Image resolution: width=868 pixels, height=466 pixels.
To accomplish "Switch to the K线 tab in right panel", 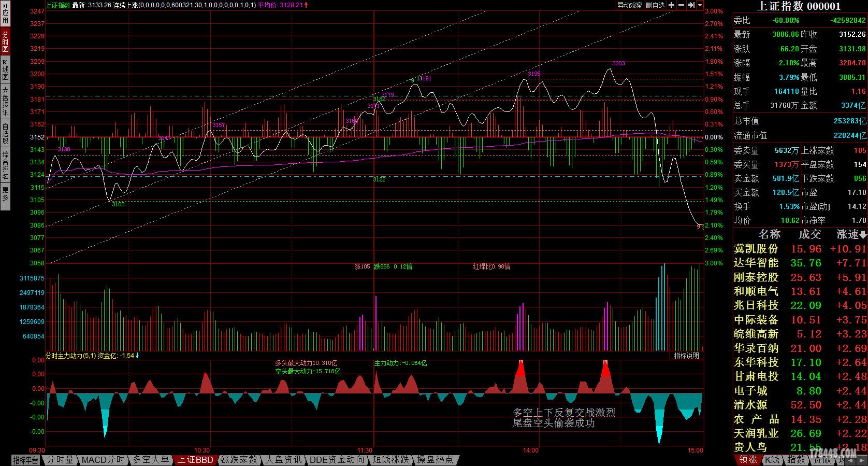I will click(772, 460).
